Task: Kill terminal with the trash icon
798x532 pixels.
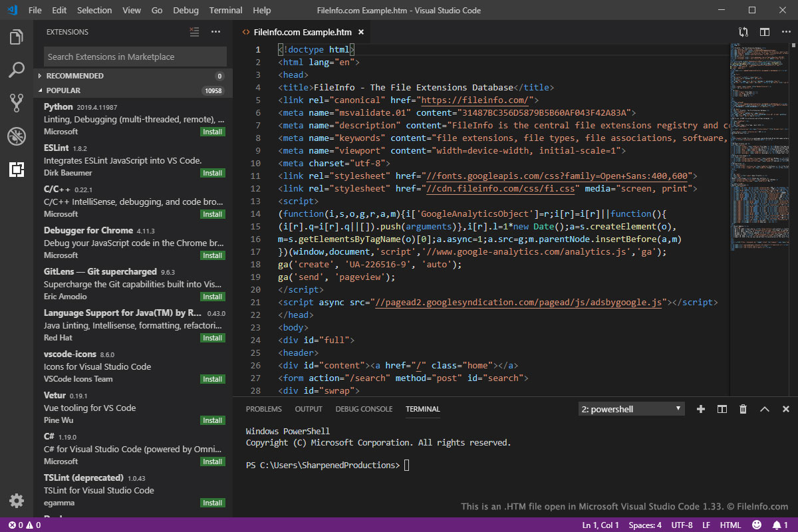Action: click(743, 409)
